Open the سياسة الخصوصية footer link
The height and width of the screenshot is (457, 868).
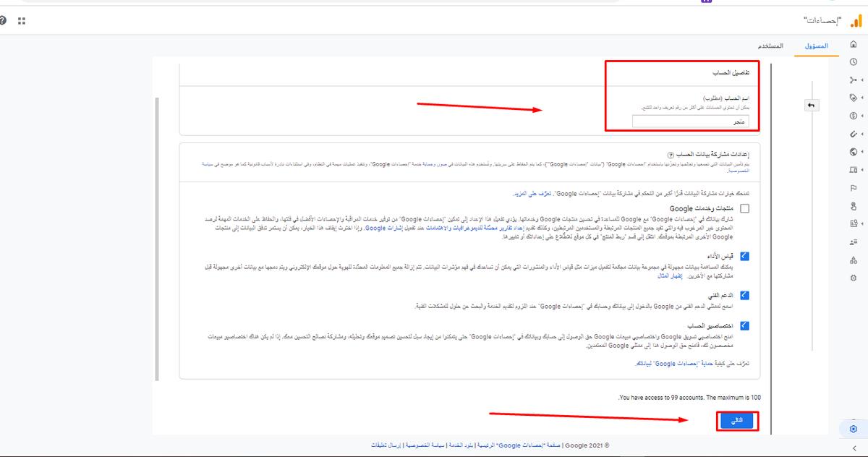[x=425, y=446]
